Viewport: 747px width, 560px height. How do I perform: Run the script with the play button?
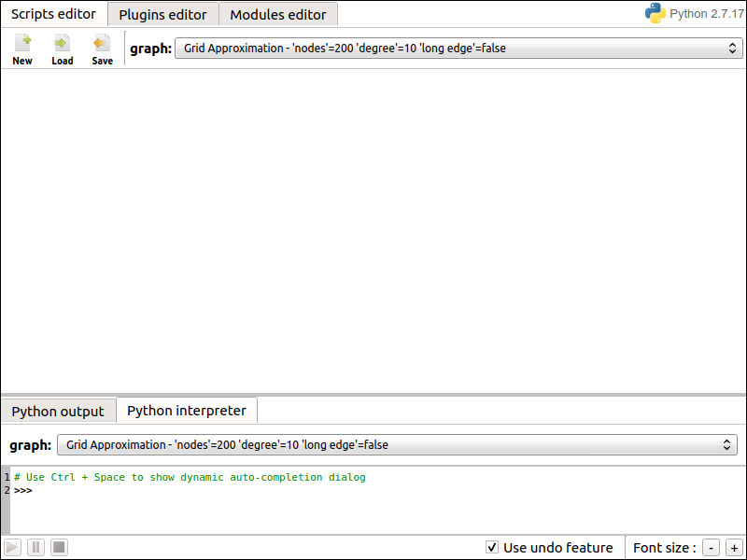click(x=12, y=548)
